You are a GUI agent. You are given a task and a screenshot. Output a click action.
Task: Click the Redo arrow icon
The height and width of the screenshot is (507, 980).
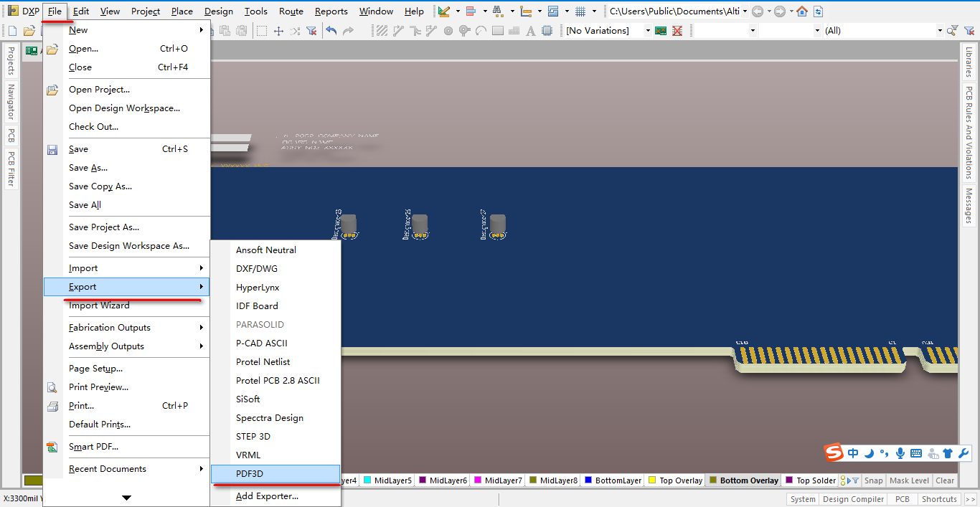[x=348, y=31]
